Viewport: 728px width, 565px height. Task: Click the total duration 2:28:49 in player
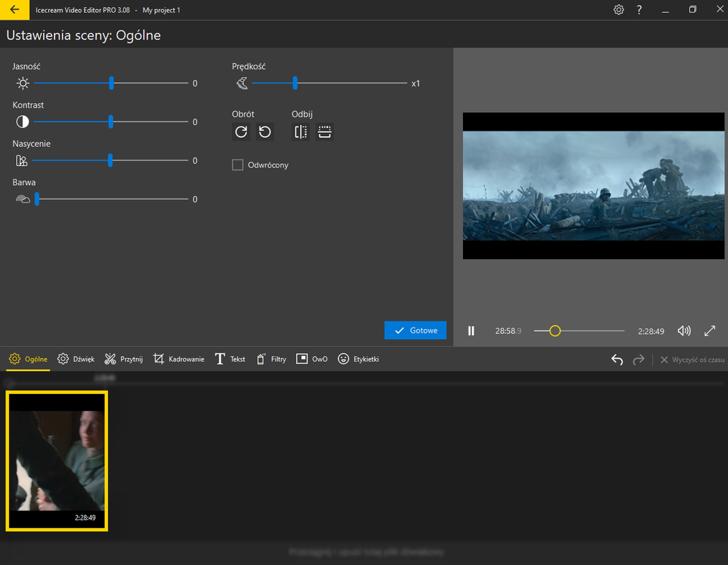click(651, 331)
